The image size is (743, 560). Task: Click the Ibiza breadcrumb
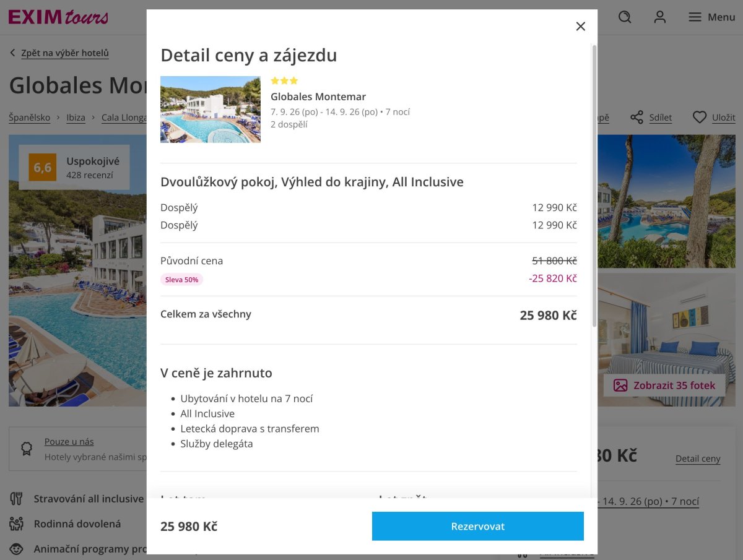click(76, 118)
